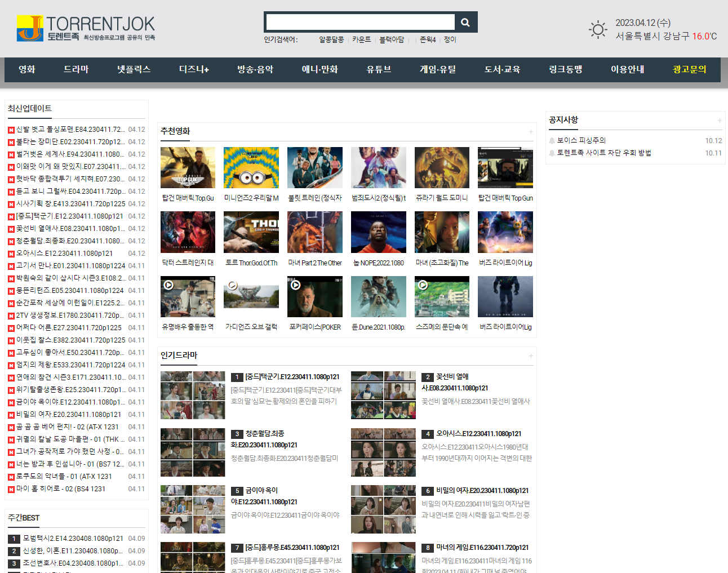Open the 게임·유틸 menu
This screenshot has height=573, width=728.
[x=438, y=69]
